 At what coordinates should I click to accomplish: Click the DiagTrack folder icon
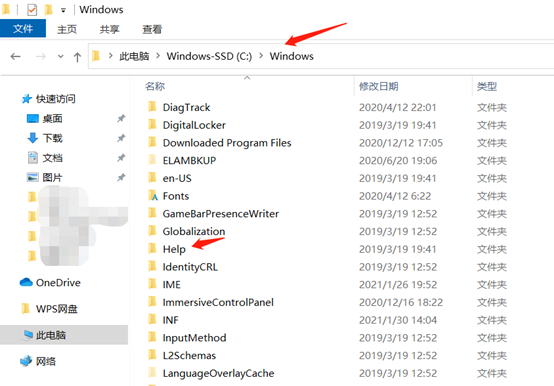click(x=152, y=106)
